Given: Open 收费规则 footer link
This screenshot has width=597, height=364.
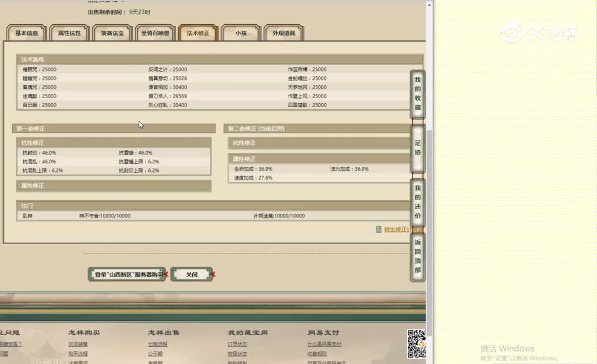Looking at the screenshot, I should click(x=317, y=353).
